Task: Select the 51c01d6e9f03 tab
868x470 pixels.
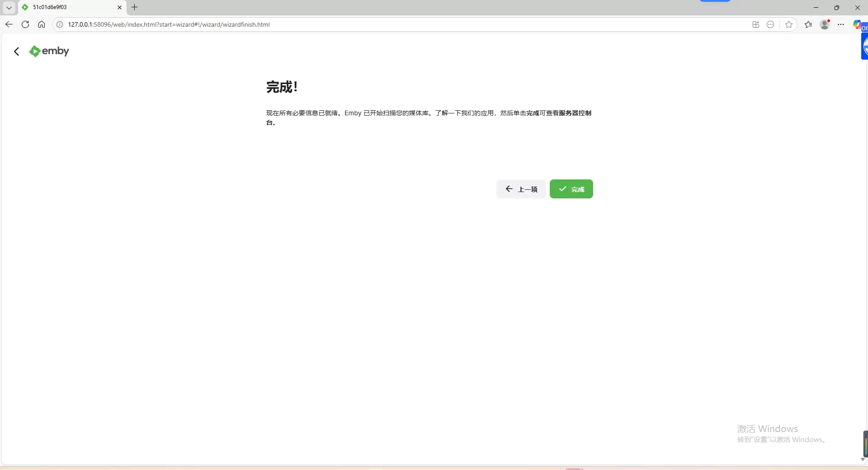Action: (68, 7)
